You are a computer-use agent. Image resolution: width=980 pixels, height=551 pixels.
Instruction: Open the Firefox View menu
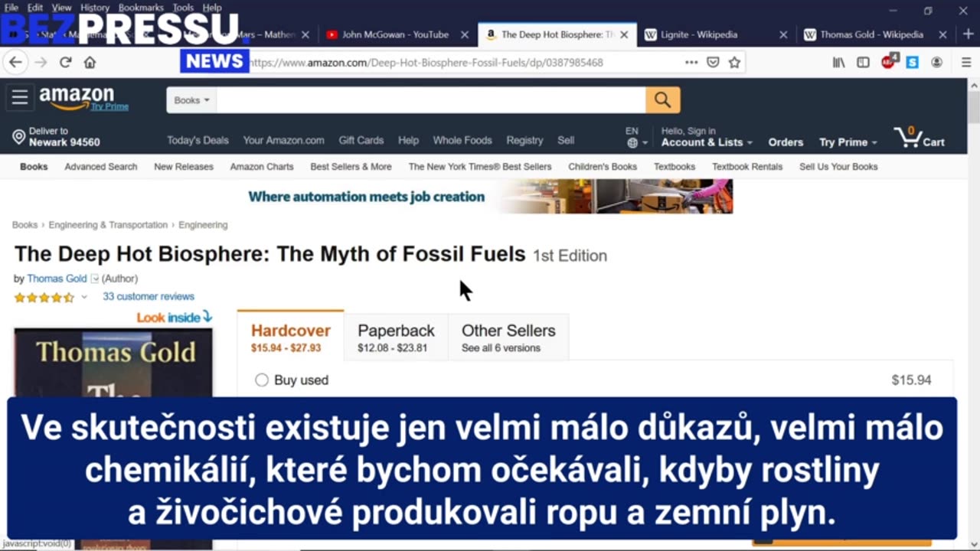click(x=62, y=8)
